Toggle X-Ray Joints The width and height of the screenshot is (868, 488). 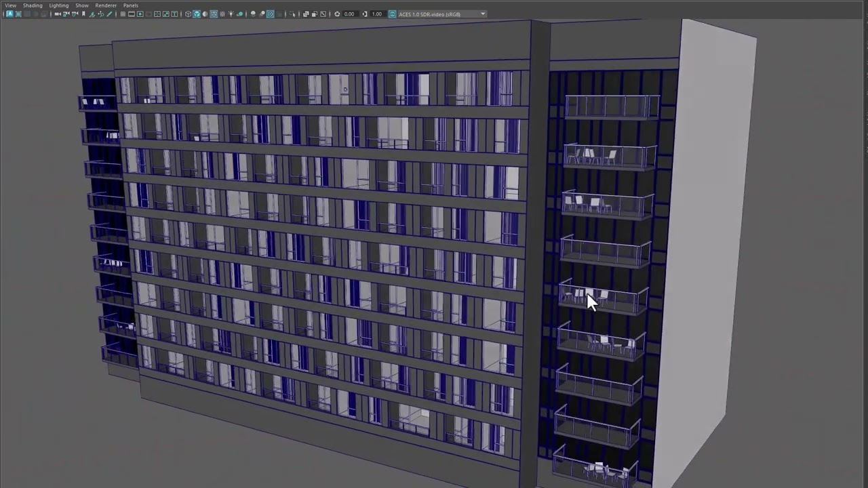pyautogui.click(x=323, y=14)
